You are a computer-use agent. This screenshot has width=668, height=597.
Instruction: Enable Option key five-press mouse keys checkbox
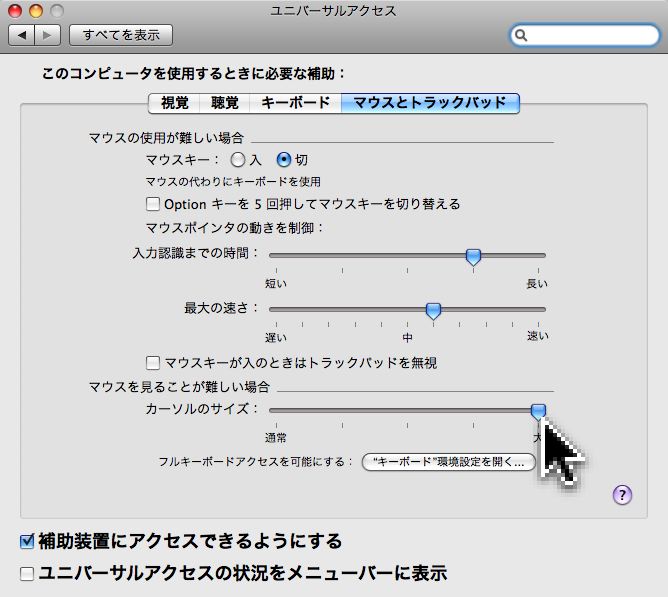(x=153, y=204)
